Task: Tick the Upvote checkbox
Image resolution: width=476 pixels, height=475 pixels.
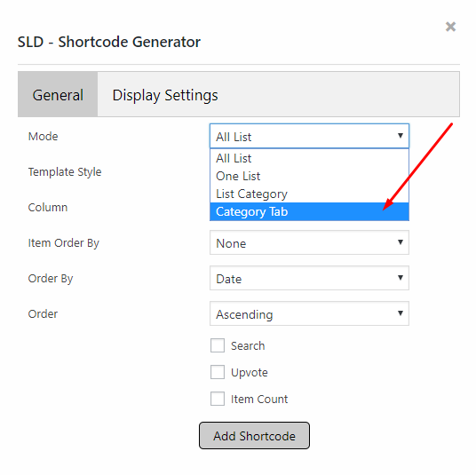Action: (218, 372)
